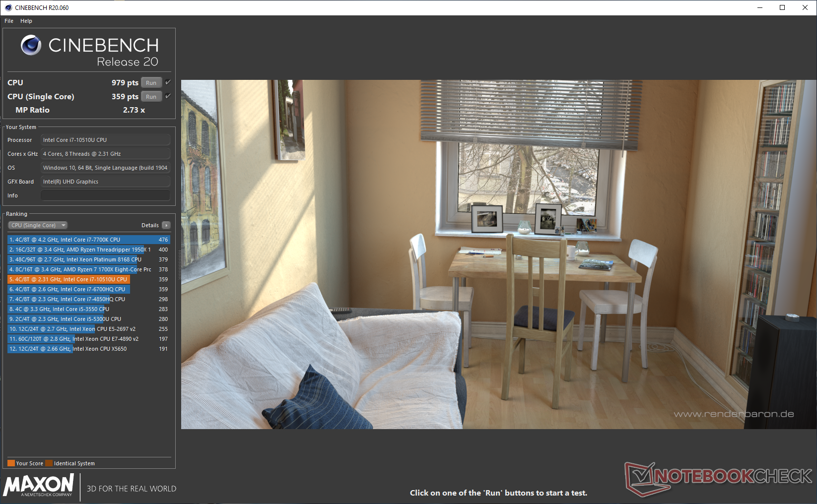Run the CPU multi-core test
The height and width of the screenshot is (504, 817).
click(151, 83)
